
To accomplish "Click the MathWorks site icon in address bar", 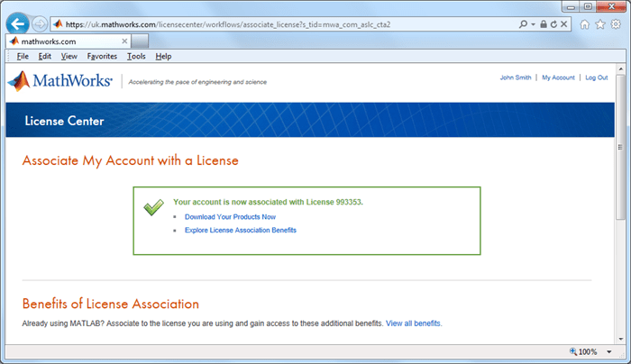I will point(58,24).
